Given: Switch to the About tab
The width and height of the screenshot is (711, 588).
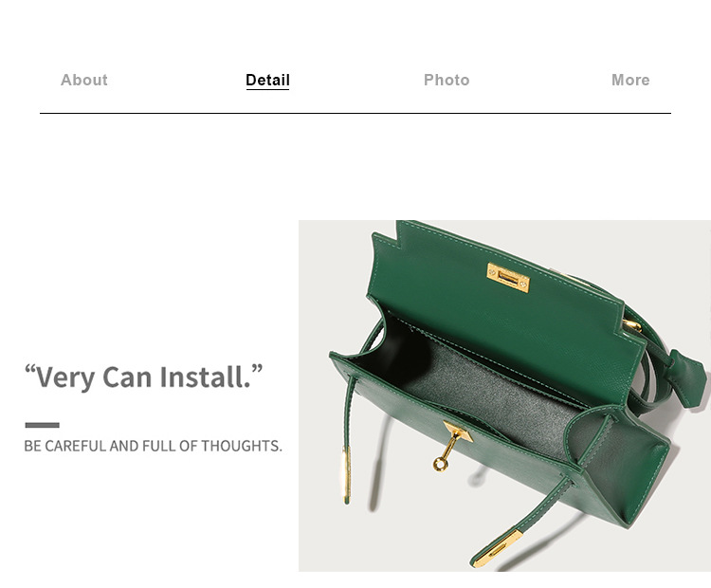Looking at the screenshot, I should point(84,80).
